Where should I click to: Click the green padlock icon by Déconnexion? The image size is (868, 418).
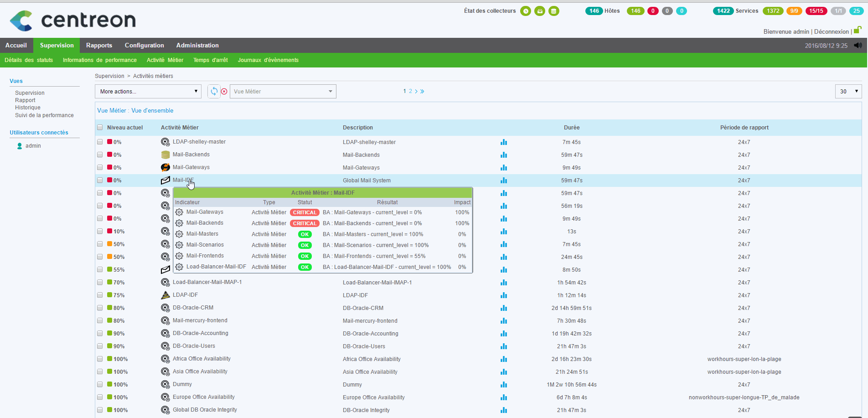click(x=857, y=30)
